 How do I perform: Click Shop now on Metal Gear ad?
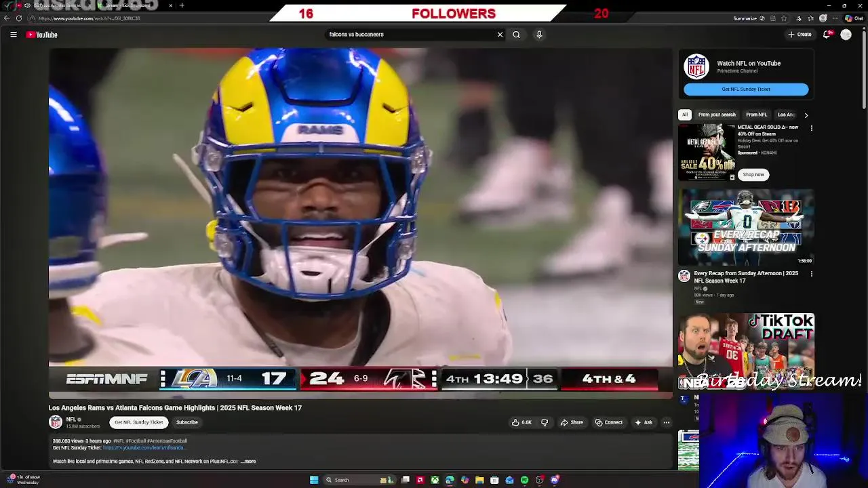(x=753, y=175)
